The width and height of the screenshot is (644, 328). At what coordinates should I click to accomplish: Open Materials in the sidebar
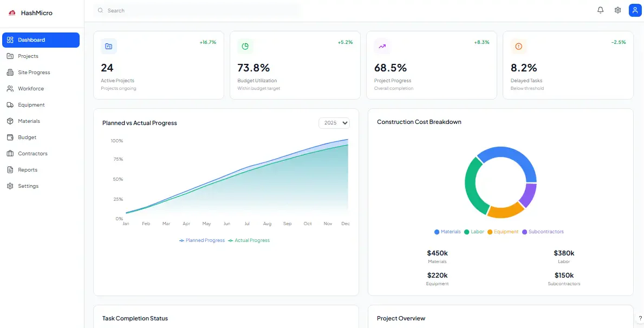point(41,121)
